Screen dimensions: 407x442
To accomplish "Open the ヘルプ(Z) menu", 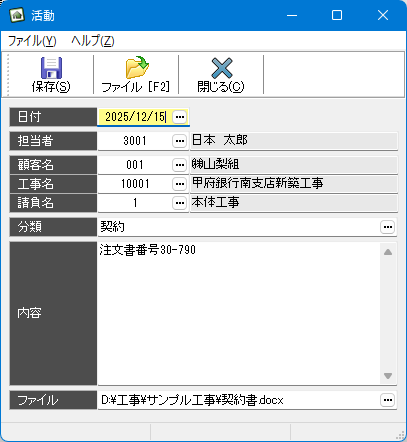I will (93, 41).
